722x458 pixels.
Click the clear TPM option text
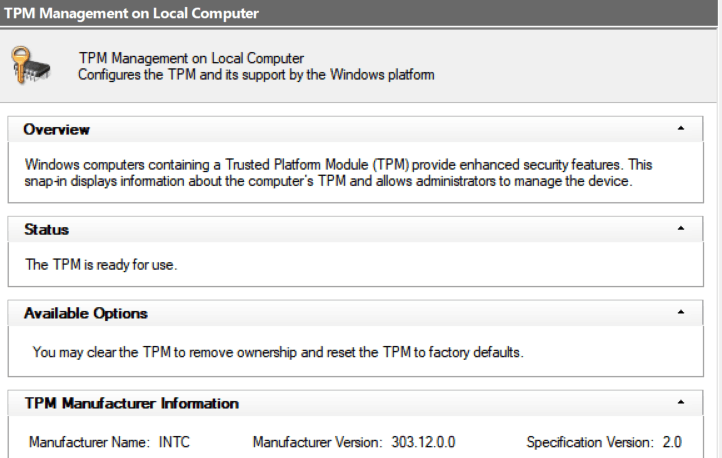278,352
